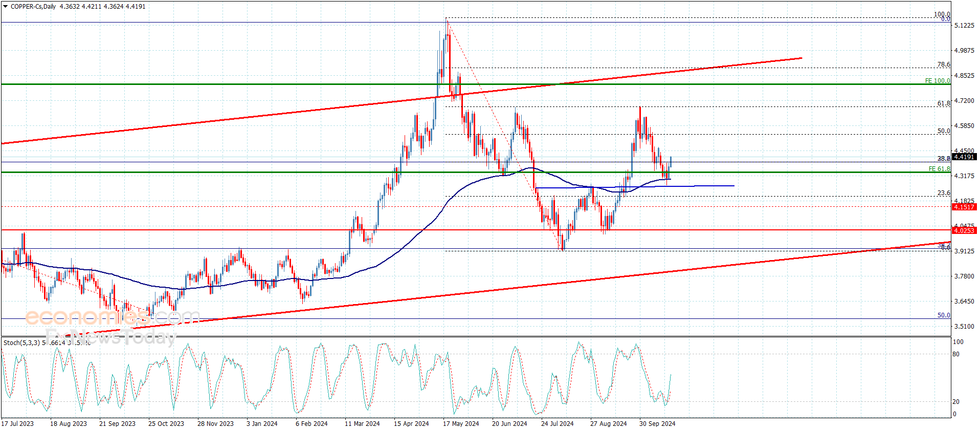Click the 17 May 2024 date label
The height and width of the screenshot is (430, 980).
[461, 423]
